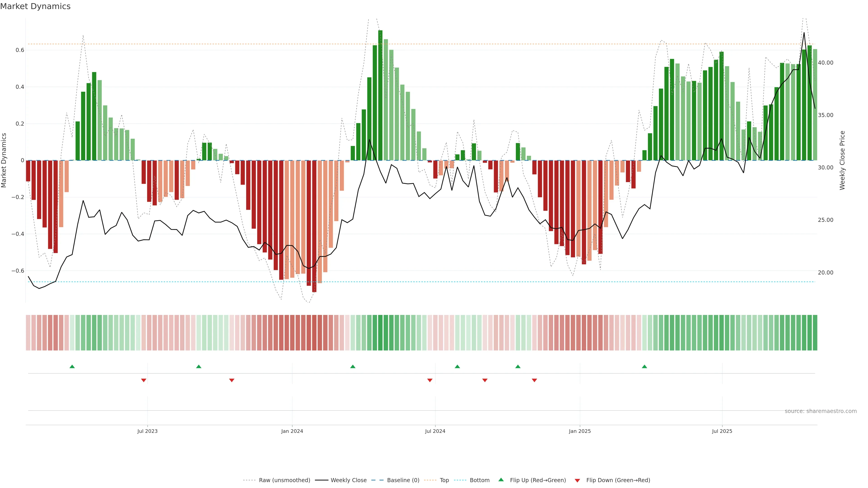Click the first red Flip Down triangle marker
Image resolution: width=868 pixels, height=488 pixels.
click(x=144, y=380)
